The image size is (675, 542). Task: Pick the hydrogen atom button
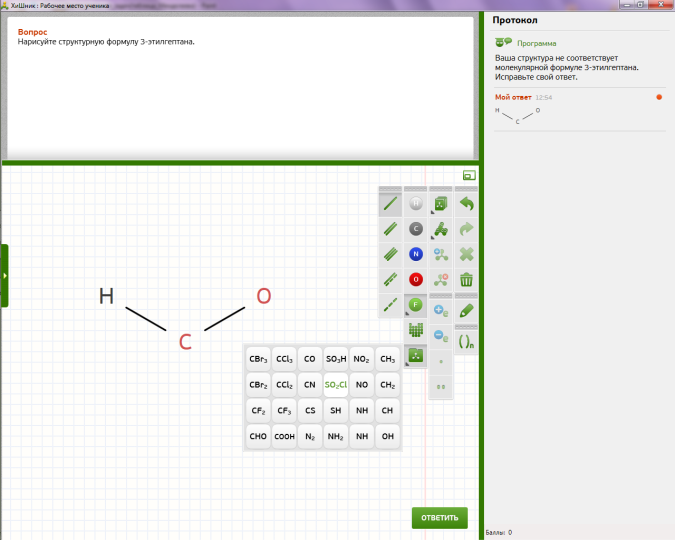pos(416,204)
